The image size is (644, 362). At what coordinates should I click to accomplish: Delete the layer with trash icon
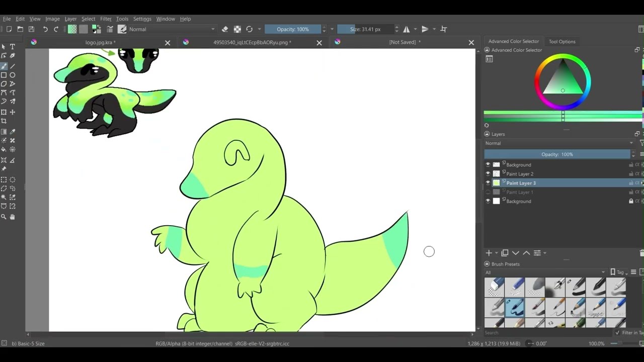pos(641,253)
